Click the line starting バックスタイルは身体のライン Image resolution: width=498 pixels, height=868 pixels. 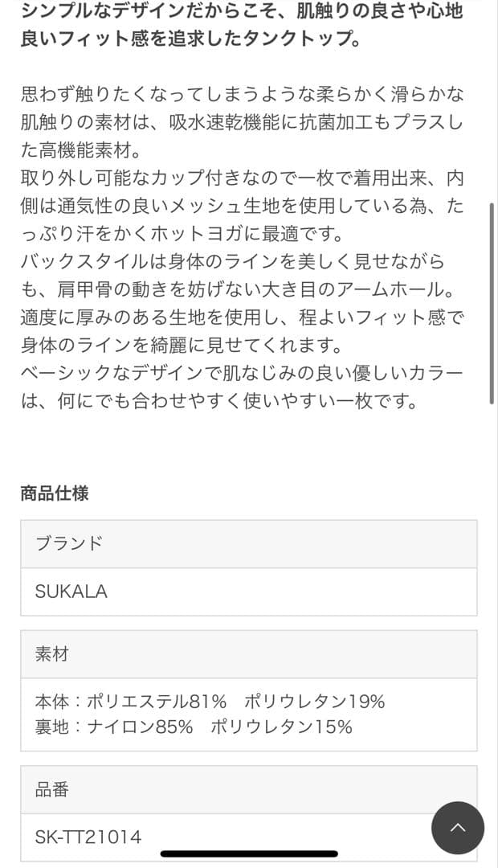tap(233, 262)
